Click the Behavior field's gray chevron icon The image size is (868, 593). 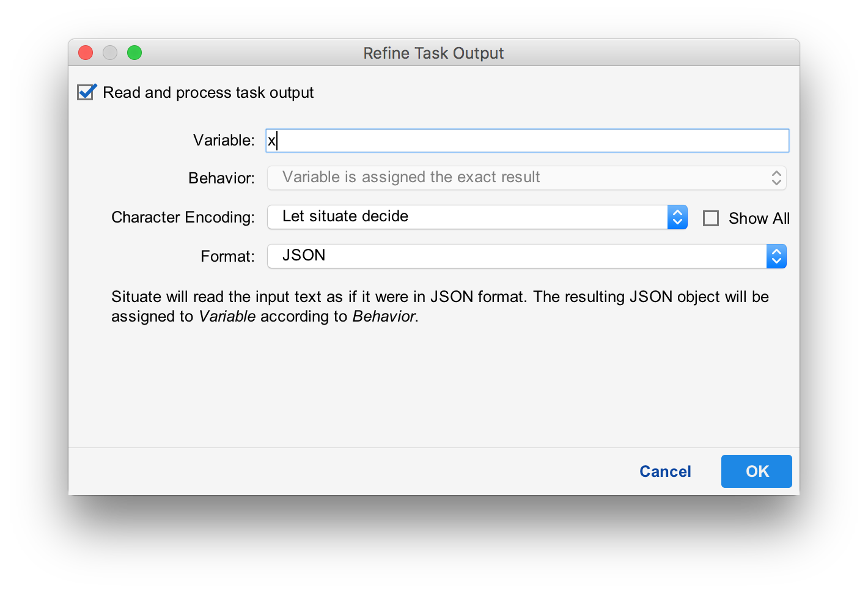coord(776,177)
